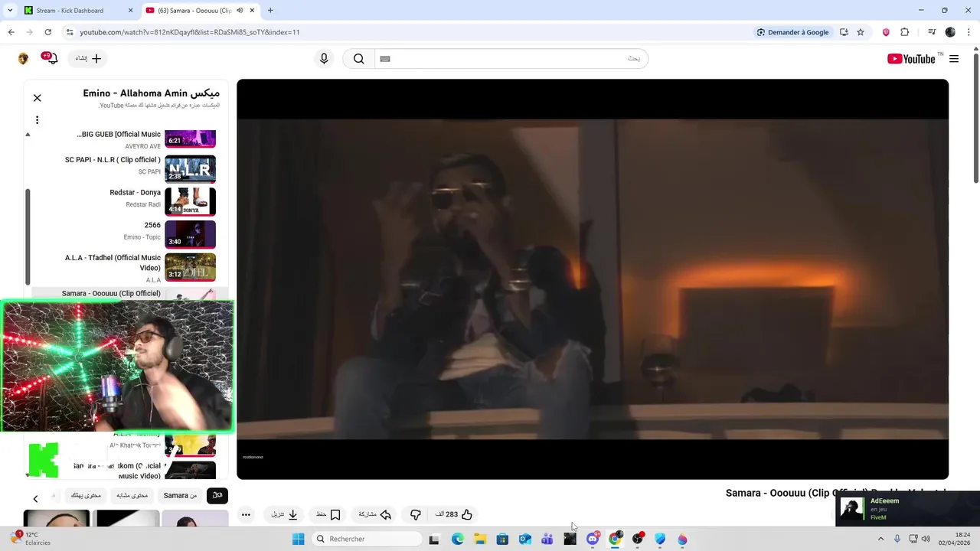The width and height of the screenshot is (980, 551).
Task: Open the tab search dropdown arrow
Action: (10, 11)
